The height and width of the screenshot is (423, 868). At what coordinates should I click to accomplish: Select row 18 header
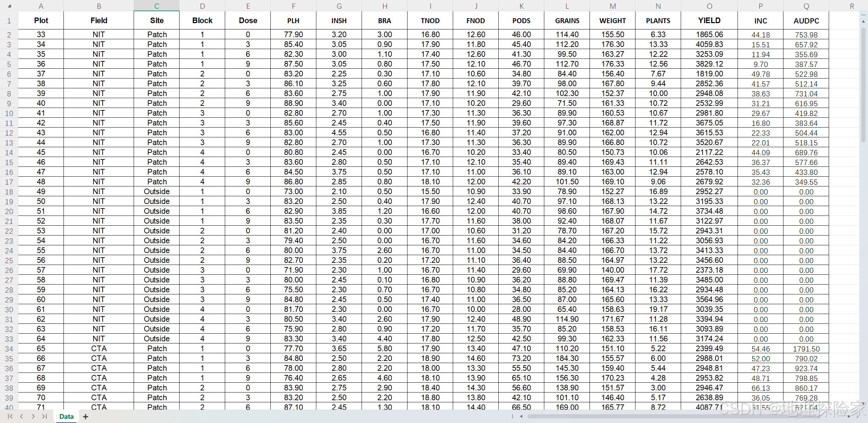pyautogui.click(x=9, y=192)
